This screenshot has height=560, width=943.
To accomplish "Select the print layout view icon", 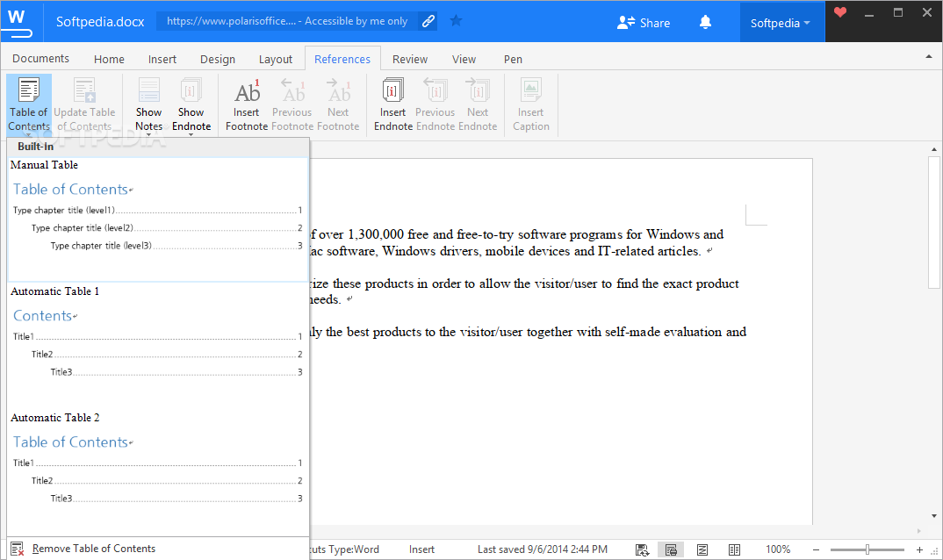I will coord(671,549).
